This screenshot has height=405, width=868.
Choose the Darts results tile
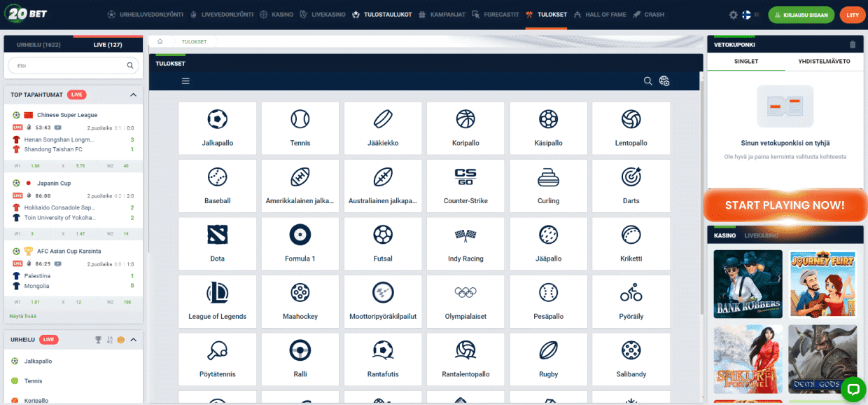coord(631,186)
